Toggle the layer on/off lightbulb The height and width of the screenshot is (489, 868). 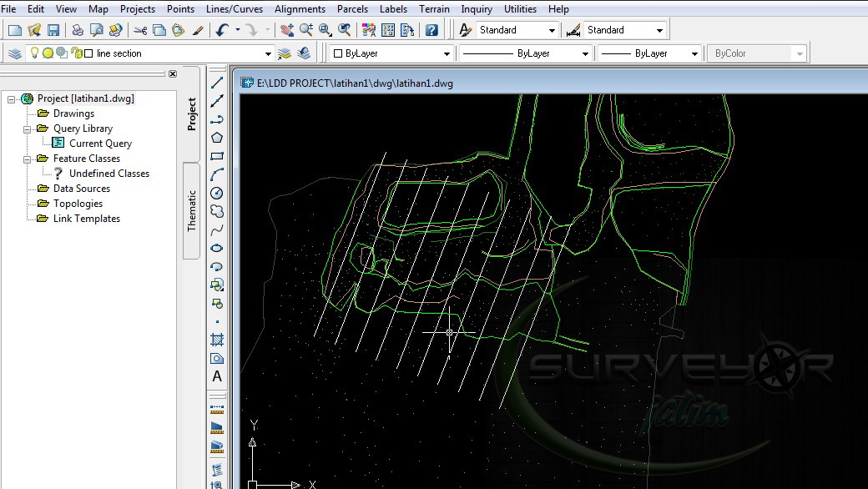tap(34, 51)
